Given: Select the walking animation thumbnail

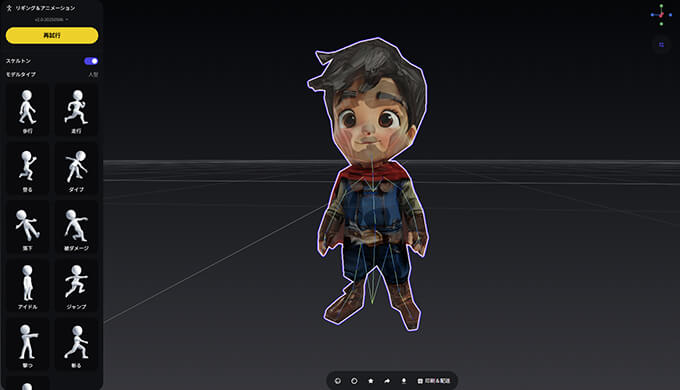Looking at the screenshot, I should tap(27, 111).
